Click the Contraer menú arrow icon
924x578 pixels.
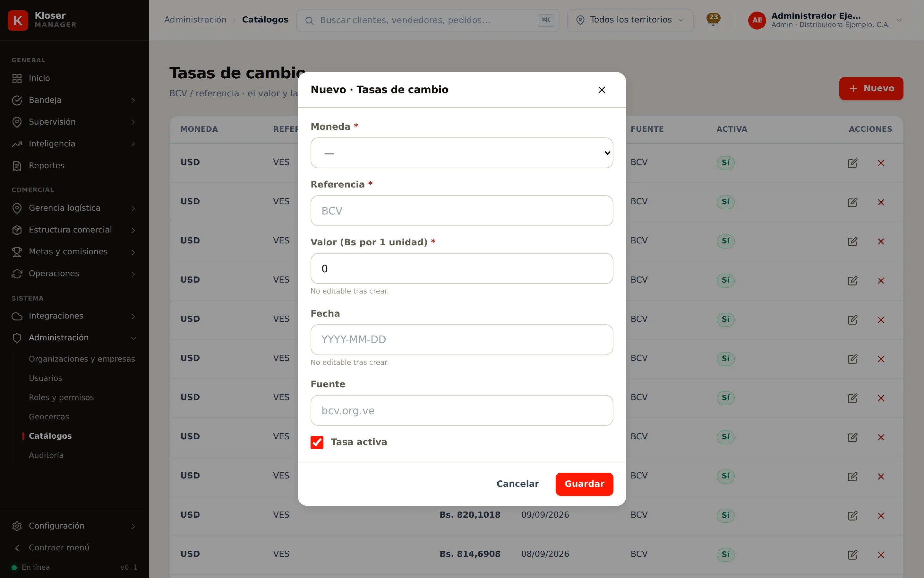(x=17, y=548)
